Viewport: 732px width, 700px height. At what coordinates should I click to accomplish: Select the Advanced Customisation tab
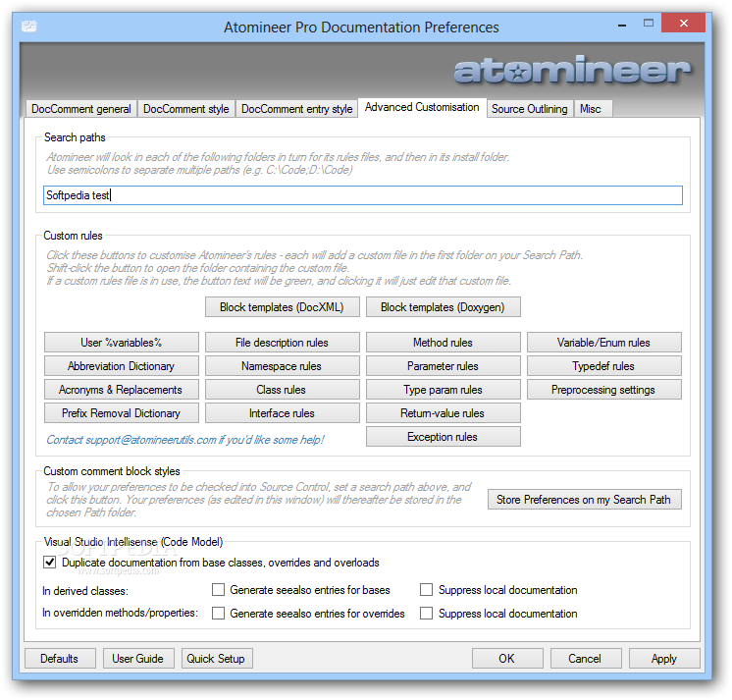pos(422,107)
